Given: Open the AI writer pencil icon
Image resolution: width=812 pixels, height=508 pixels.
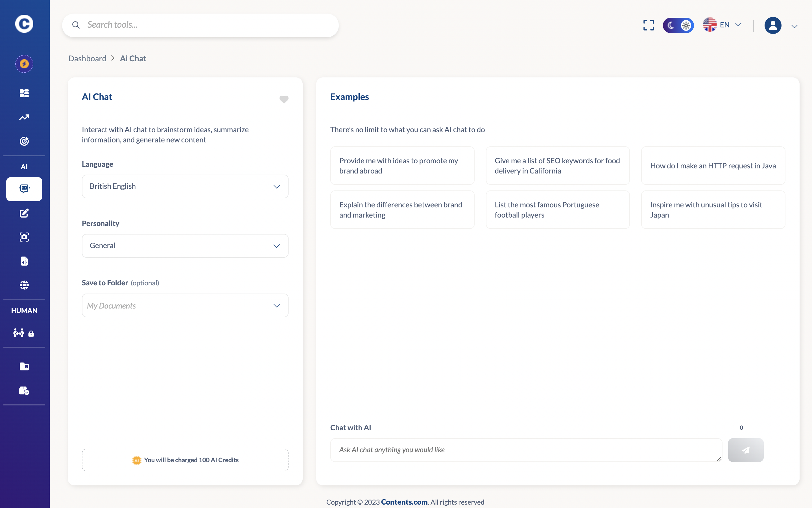Looking at the screenshot, I should point(24,213).
